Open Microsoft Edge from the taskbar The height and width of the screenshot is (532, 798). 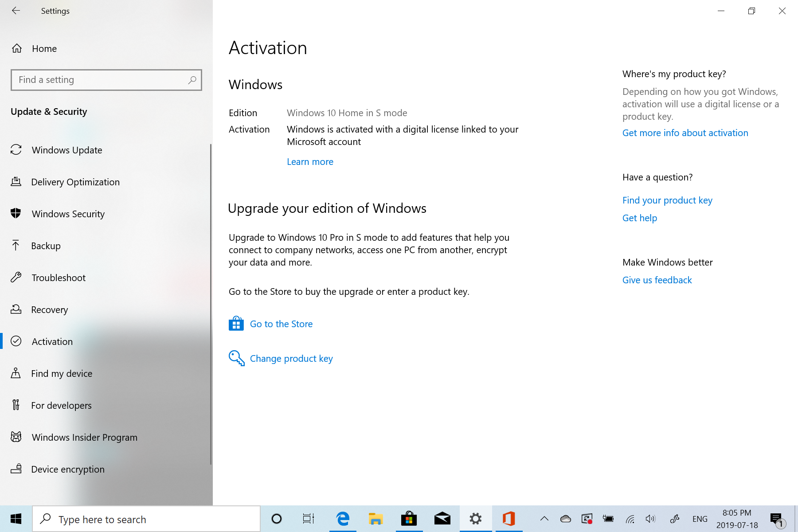tap(342, 519)
